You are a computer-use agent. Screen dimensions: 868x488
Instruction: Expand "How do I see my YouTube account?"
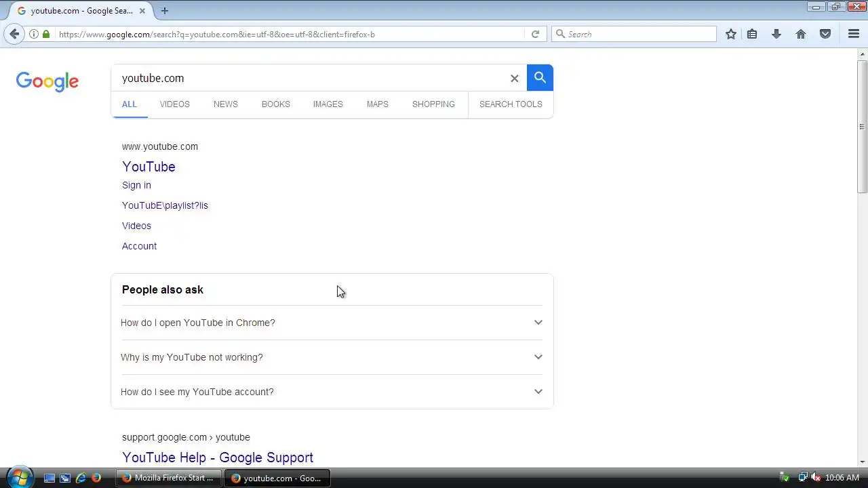pos(332,392)
